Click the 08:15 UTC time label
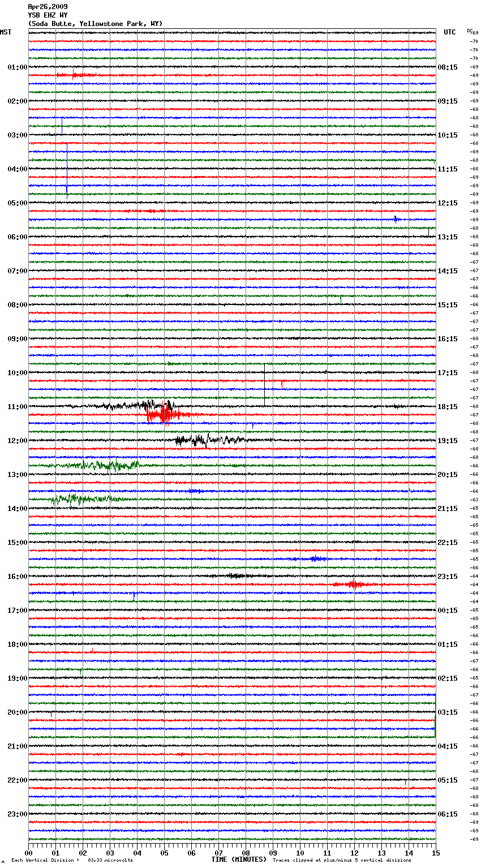Screen dimensions: 481x868 pos(448,67)
